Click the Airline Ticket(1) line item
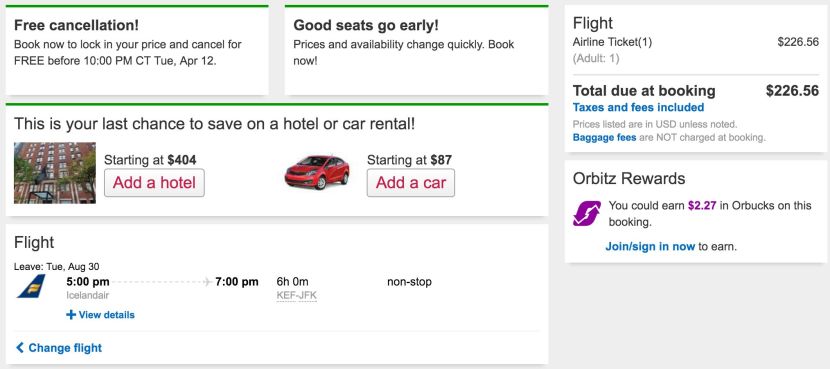Image resolution: width=830 pixels, height=369 pixels. coord(612,42)
